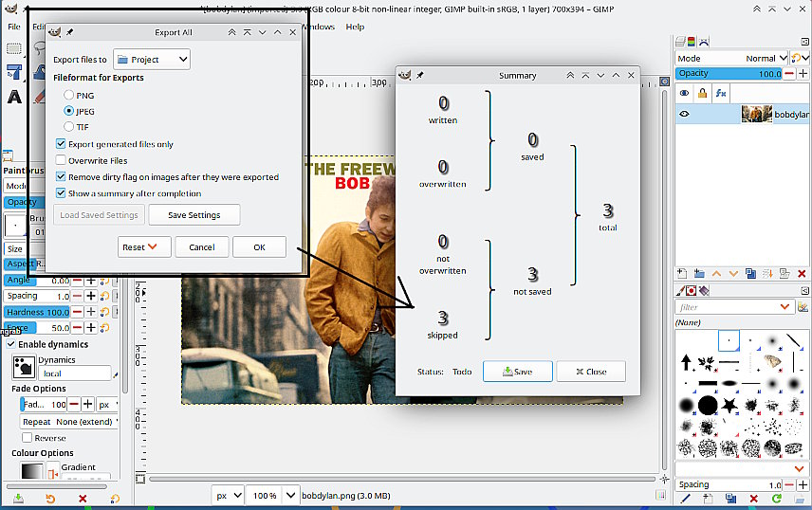The height and width of the screenshot is (510, 812).
Task: Select the Text tool in toolbox
Action: coord(14,97)
